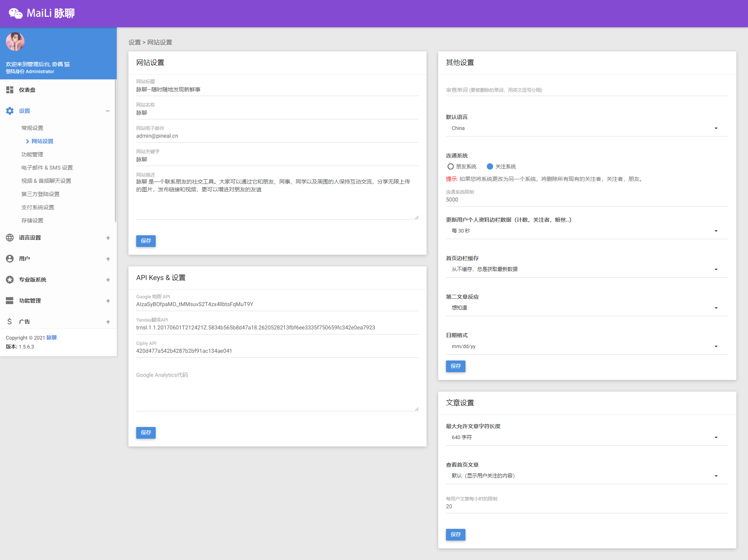Click the user account icon
Screen dimensions: 748x560
(x=10, y=259)
